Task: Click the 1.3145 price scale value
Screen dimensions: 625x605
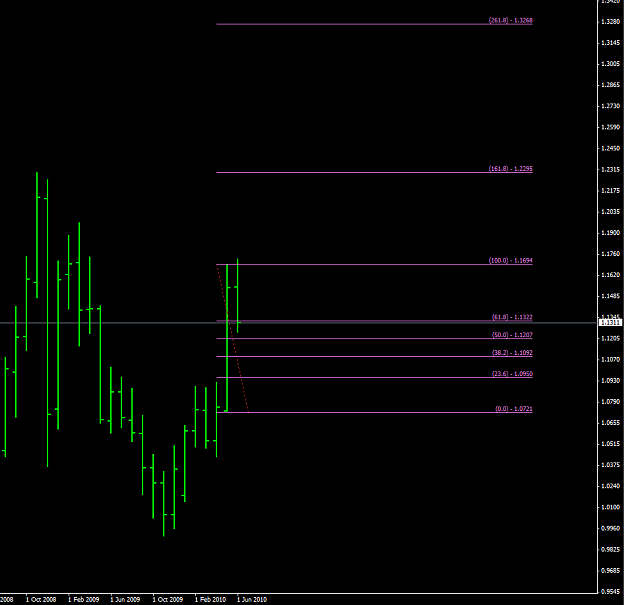Action: click(x=611, y=43)
